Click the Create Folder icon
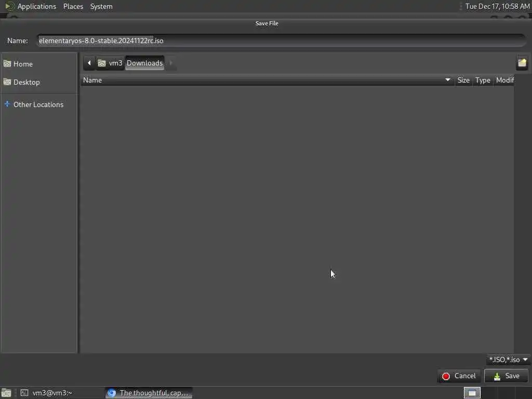 coord(522,63)
